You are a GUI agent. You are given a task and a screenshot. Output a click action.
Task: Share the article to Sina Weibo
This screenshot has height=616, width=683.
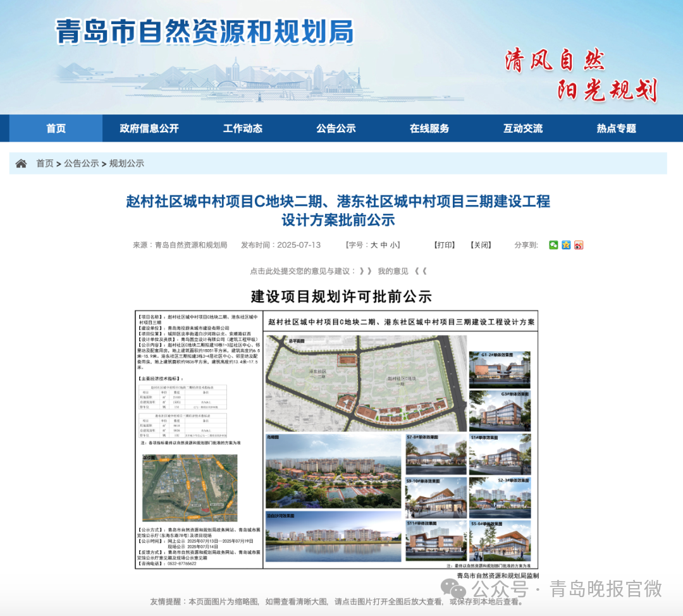pos(578,245)
